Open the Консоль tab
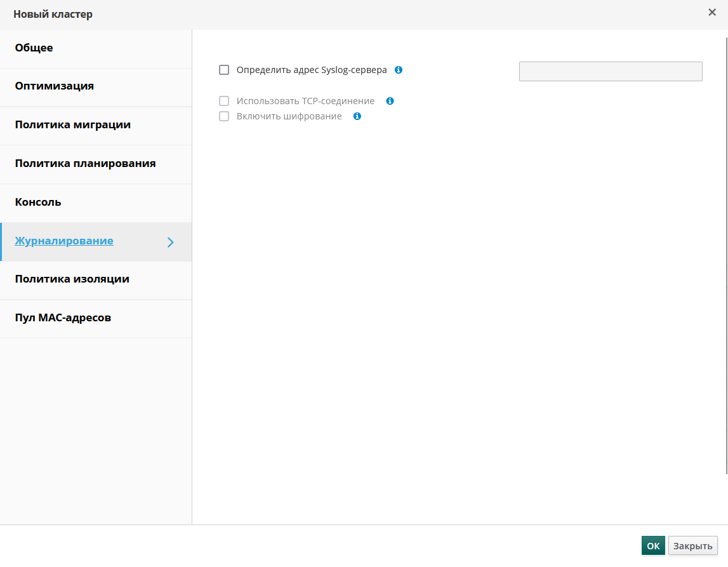728x567 pixels. click(x=96, y=203)
